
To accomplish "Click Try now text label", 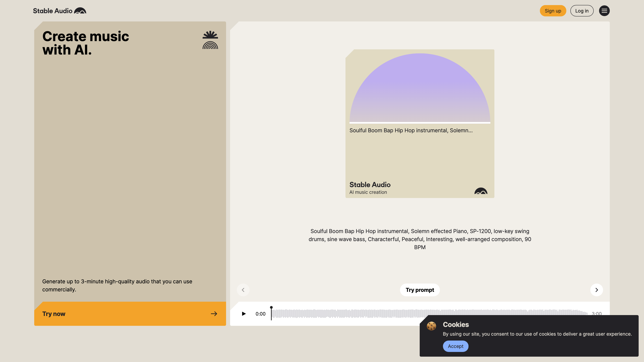I will click(x=54, y=314).
